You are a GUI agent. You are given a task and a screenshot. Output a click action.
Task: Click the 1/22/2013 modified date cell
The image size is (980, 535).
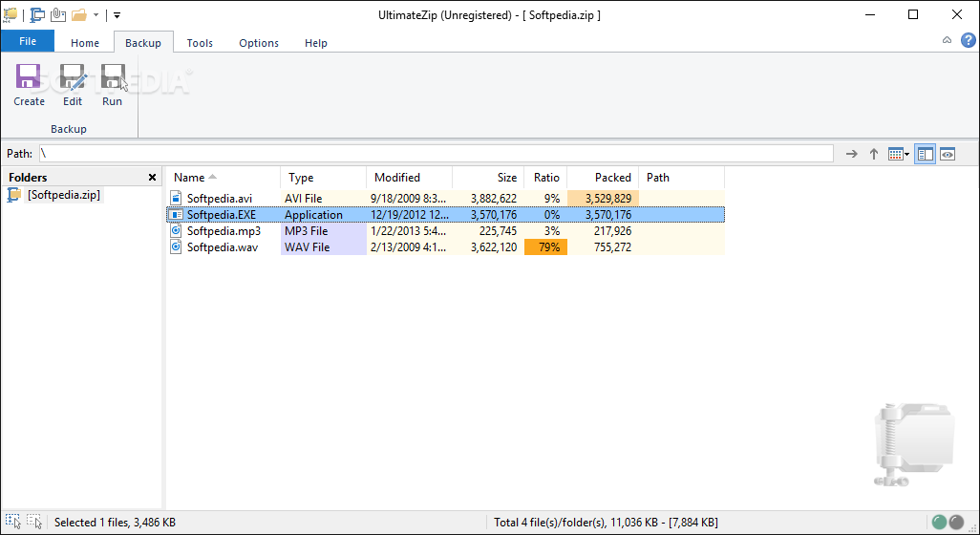tap(410, 230)
